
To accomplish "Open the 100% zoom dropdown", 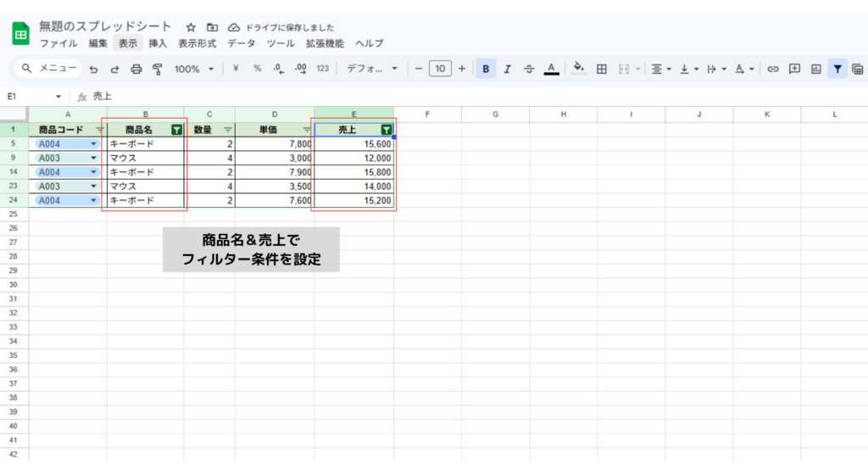I will pyautogui.click(x=194, y=69).
